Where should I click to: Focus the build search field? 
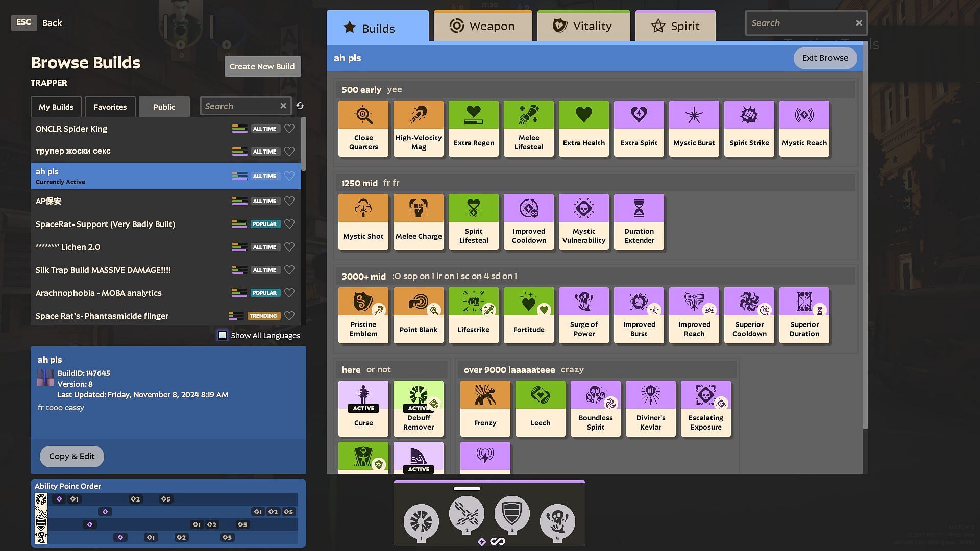240,106
